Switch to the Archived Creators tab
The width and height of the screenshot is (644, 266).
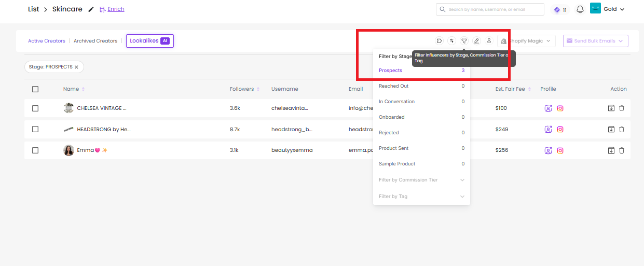click(x=95, y=41)
